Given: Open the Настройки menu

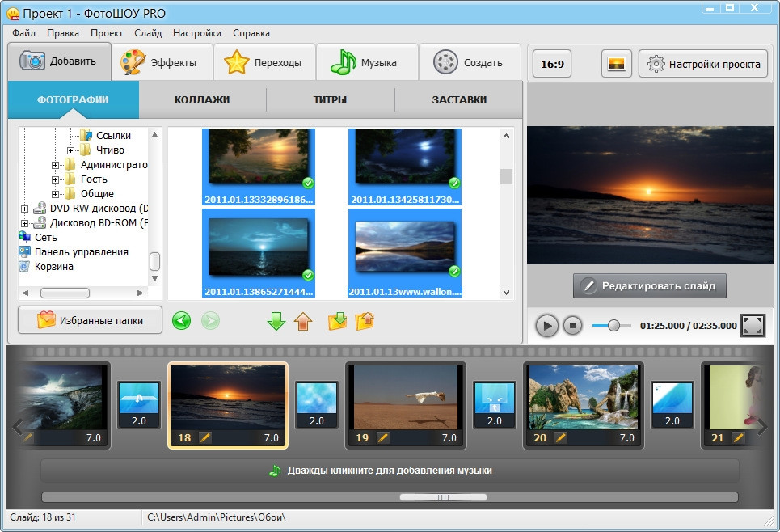Looking at the screenshot, I should click(x=197, y=33).
